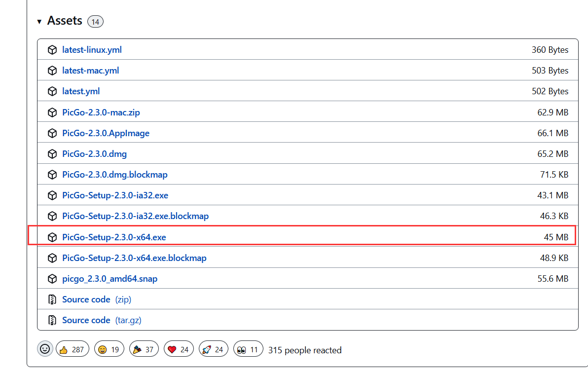This screenshot has height=373, width=588.
Task: Collapse the Assets section triangle
Action: click(x=39, y=21)
